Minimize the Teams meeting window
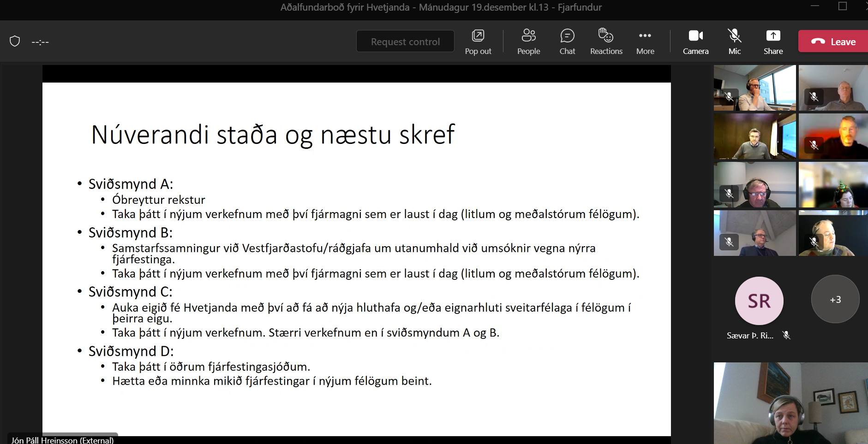Image resolution: width=868 pixels, height=444 pixels. (814, 6)
